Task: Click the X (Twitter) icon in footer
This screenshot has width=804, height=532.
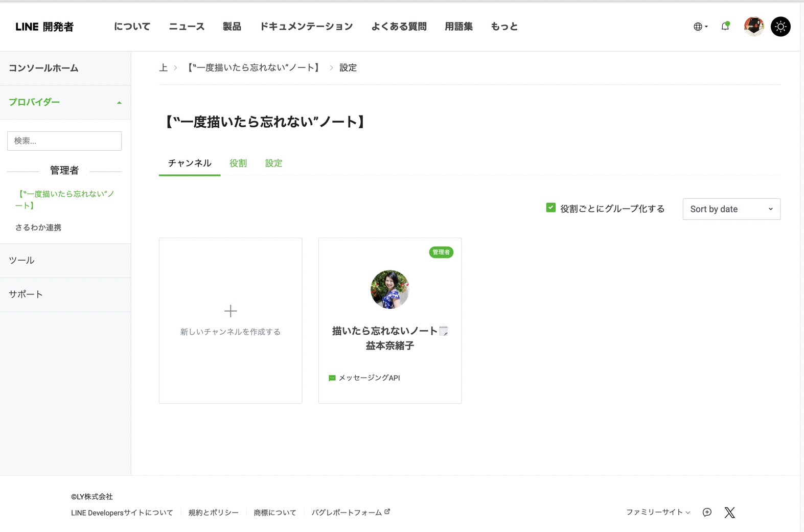Action: pyautogui.click(x=729, y=513)
